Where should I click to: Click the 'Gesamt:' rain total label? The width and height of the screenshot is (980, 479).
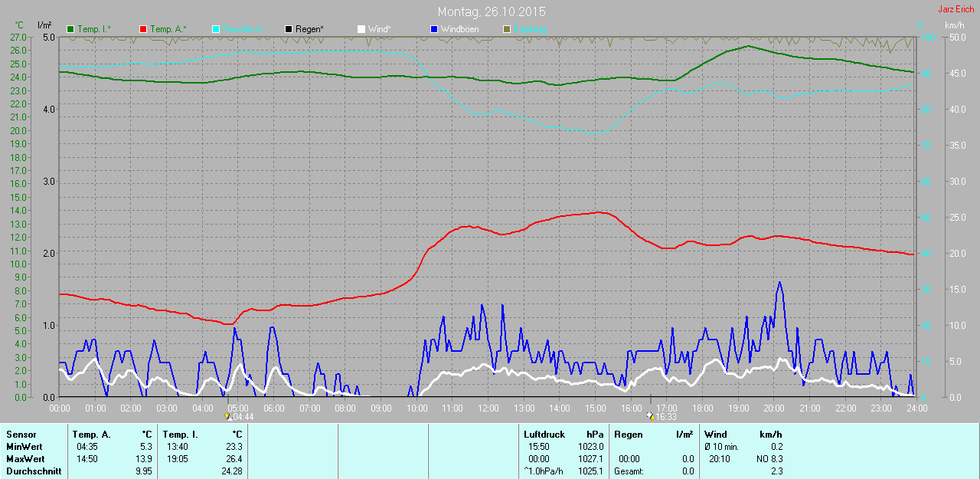coord(629,471)
